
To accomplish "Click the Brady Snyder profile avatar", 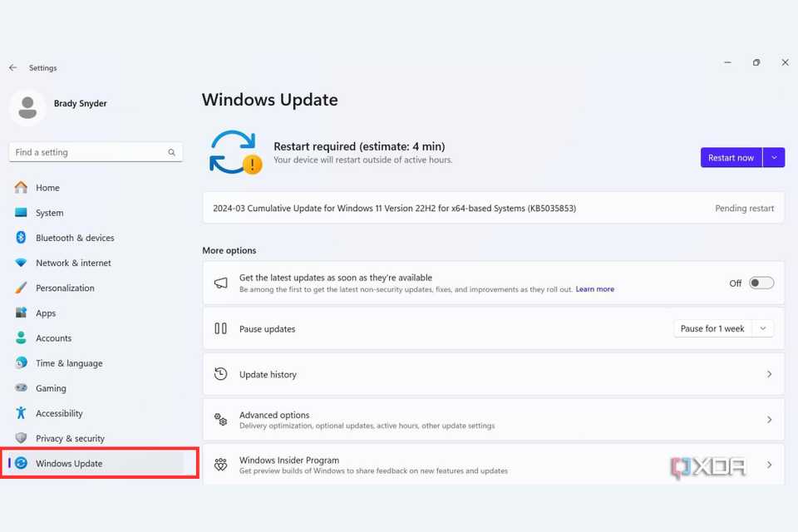I will [27, 107].
